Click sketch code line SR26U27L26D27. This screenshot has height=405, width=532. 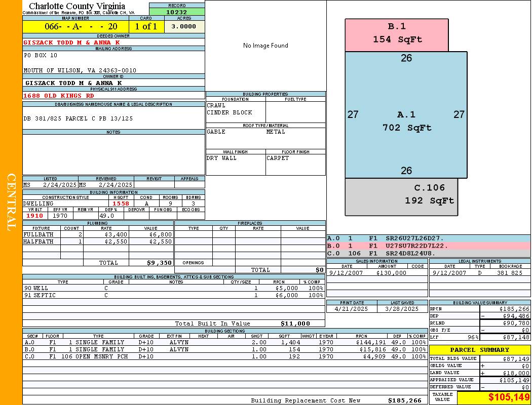[414, 238]
